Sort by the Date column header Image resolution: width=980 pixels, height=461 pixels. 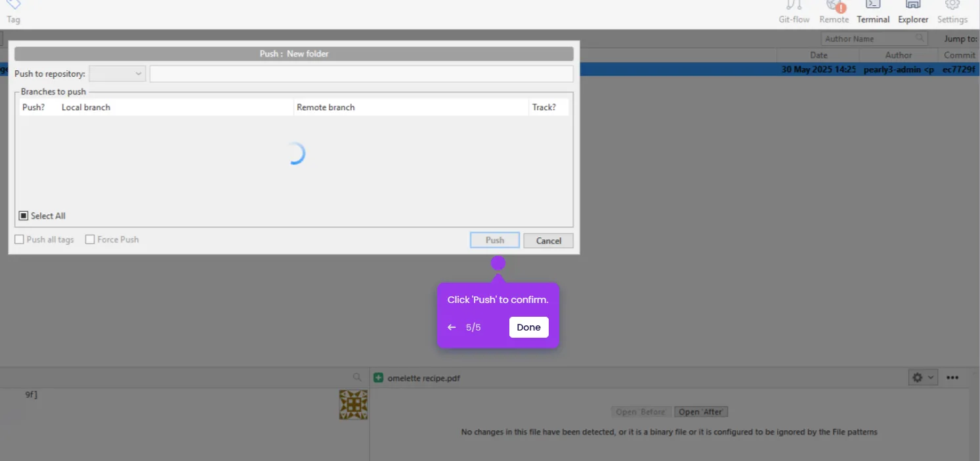click(819, 55)
